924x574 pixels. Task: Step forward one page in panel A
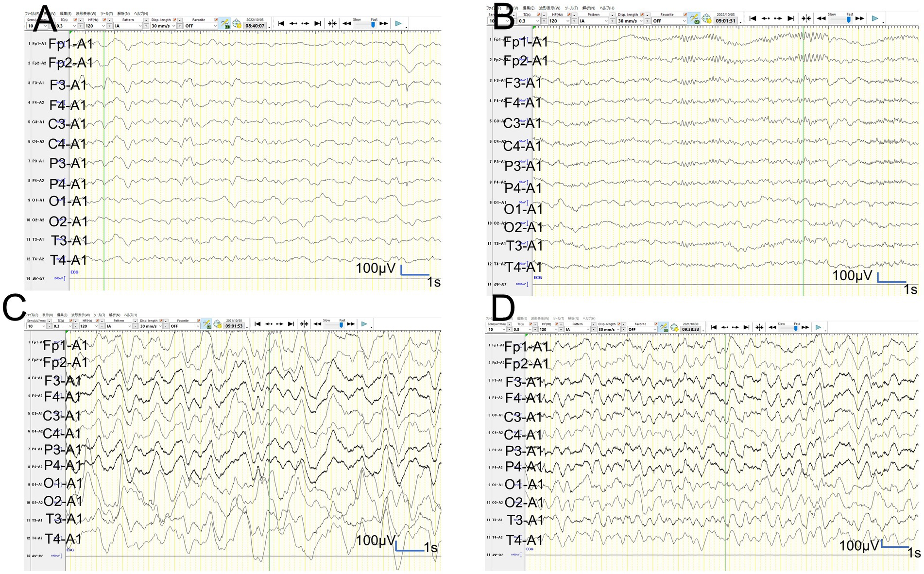(305, 23)
